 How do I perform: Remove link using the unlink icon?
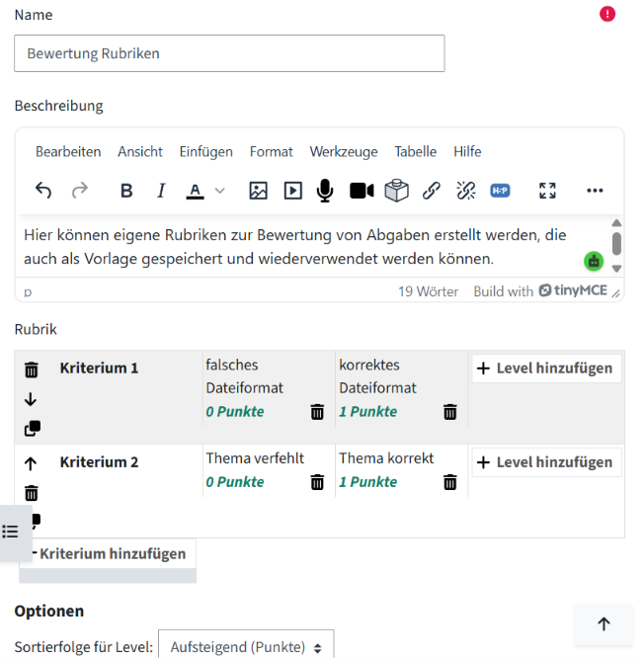click(x=465, y=191)
